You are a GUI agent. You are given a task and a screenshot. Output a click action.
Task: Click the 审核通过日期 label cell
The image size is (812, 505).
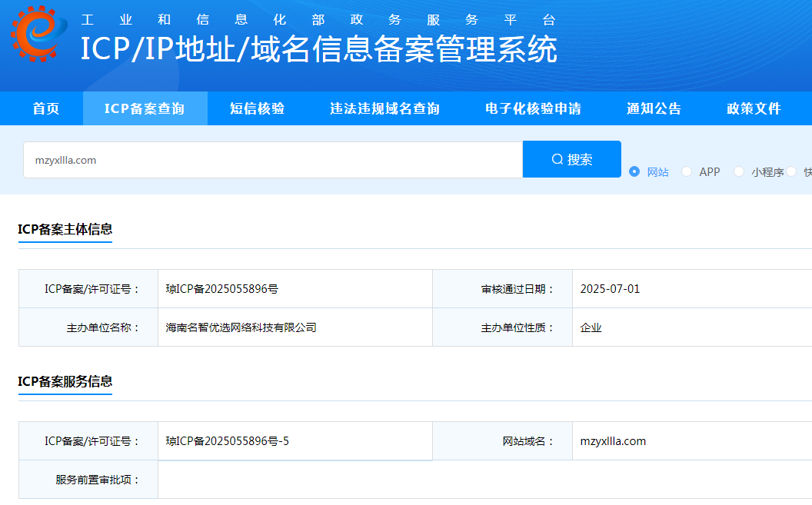click(502, 289)
